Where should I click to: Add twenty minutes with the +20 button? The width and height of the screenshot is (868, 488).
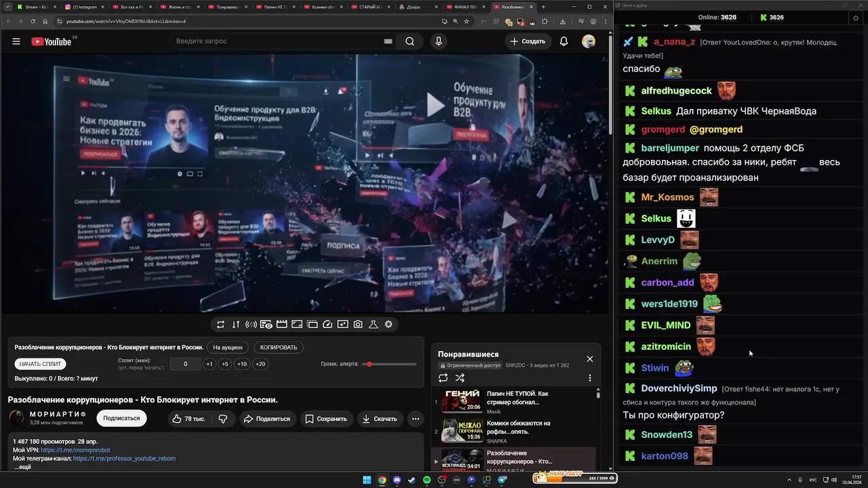coord(260,364)
